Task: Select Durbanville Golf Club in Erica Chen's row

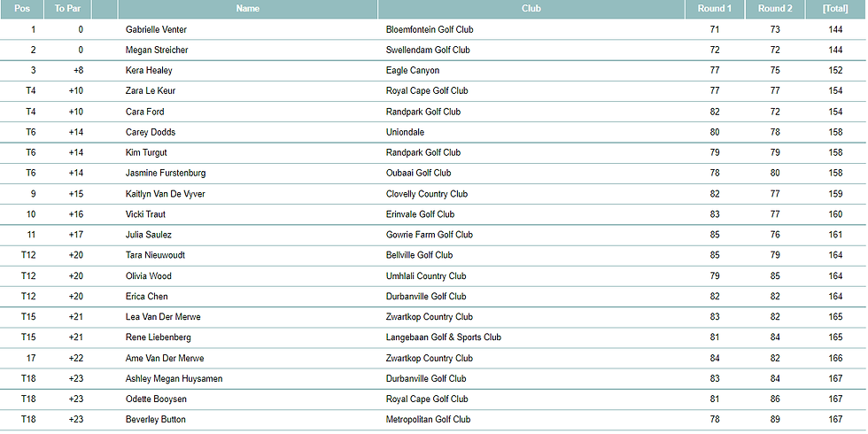Action: 426,297
